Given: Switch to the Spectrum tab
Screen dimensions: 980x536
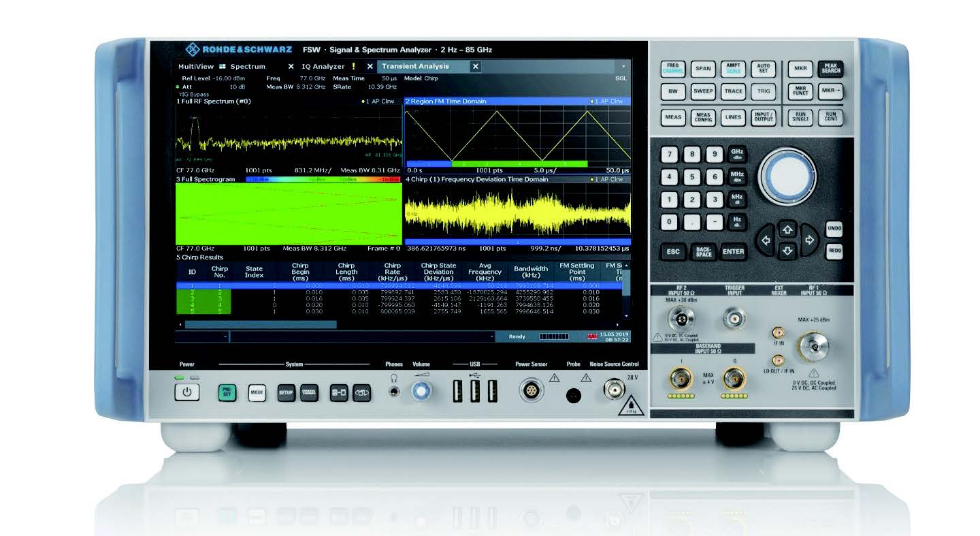Looking at the screenshot, I should point(248,67).
